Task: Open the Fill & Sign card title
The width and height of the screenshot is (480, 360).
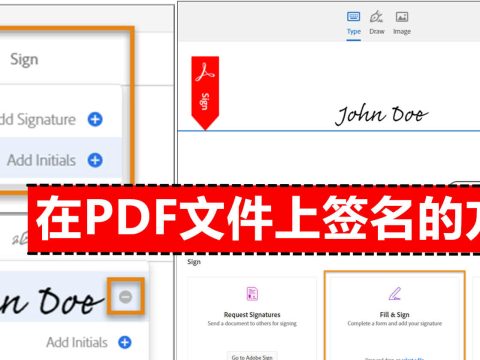Action: pos(395,315)
